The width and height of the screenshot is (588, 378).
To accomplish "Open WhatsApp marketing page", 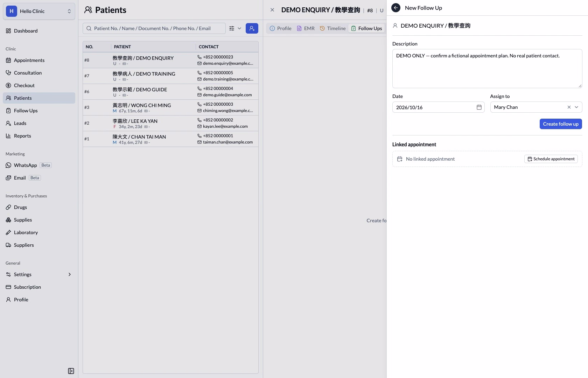I will click(x=39, y=165).
